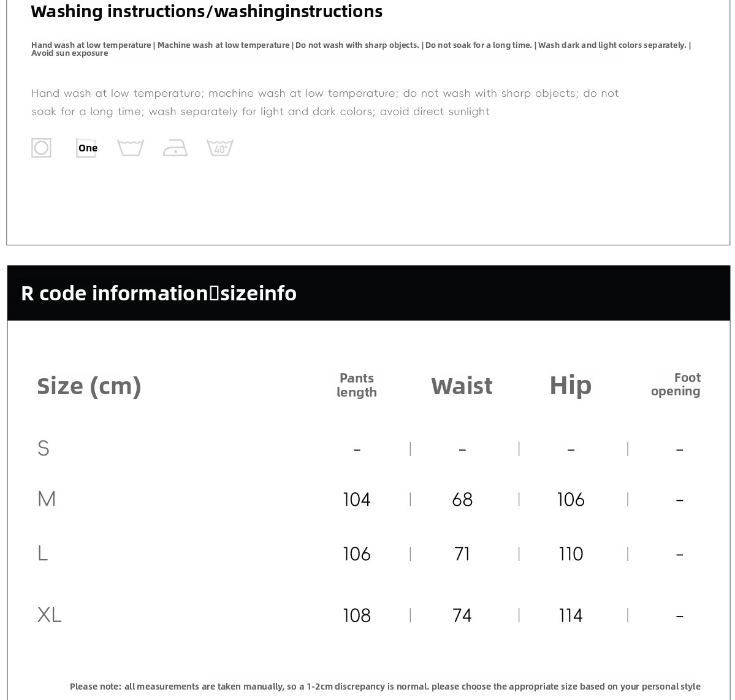This screenshot has width=735, height=700.
Task: Click the plain wash tub symbol
Action: [131, 148]
